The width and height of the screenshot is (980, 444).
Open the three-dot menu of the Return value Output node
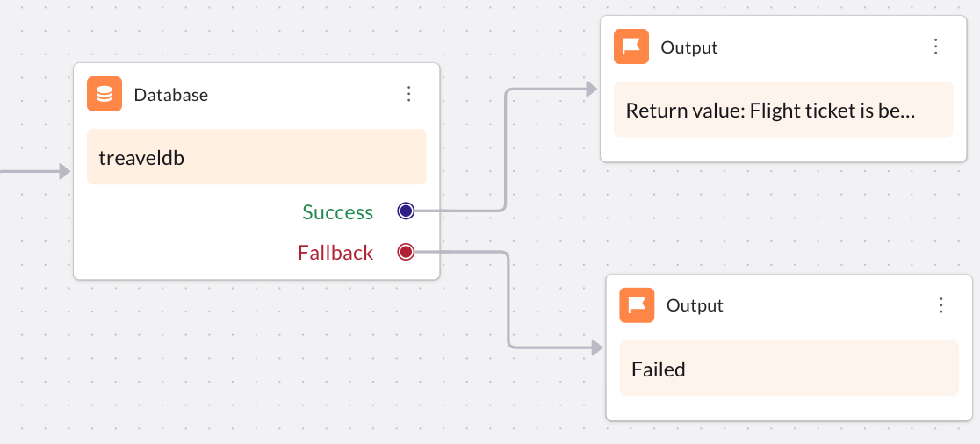(x=935, y=47)
